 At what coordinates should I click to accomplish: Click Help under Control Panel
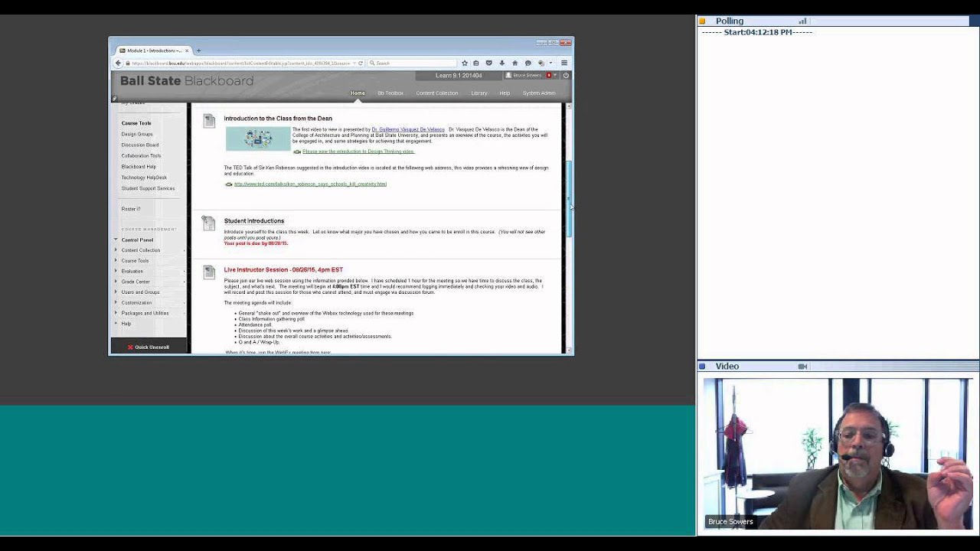126,324
